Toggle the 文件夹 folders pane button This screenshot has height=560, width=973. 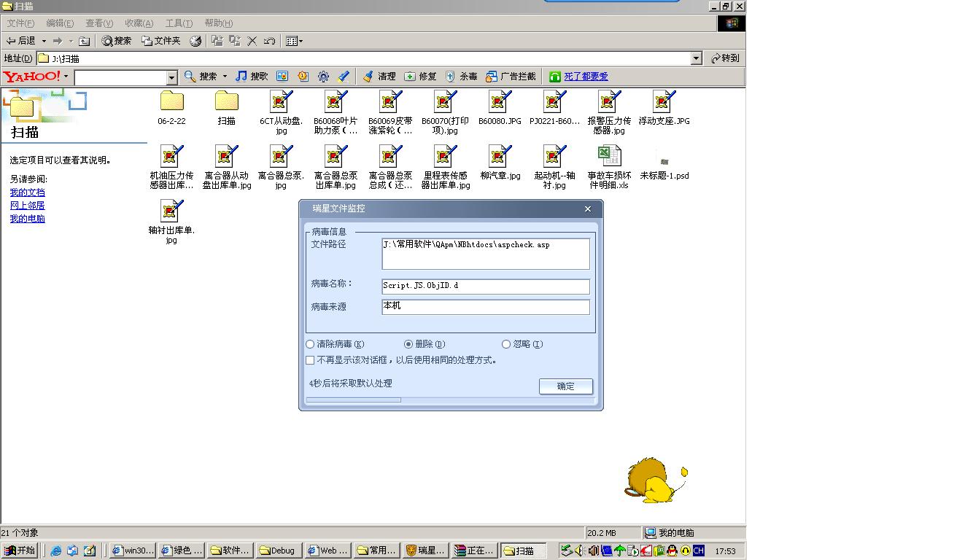[x=160, y=41]
